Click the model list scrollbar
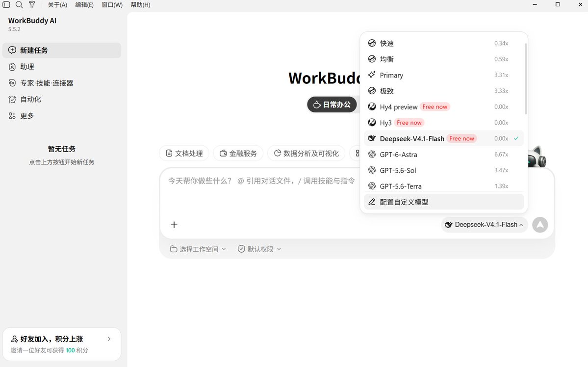 (x=526, y=79)
